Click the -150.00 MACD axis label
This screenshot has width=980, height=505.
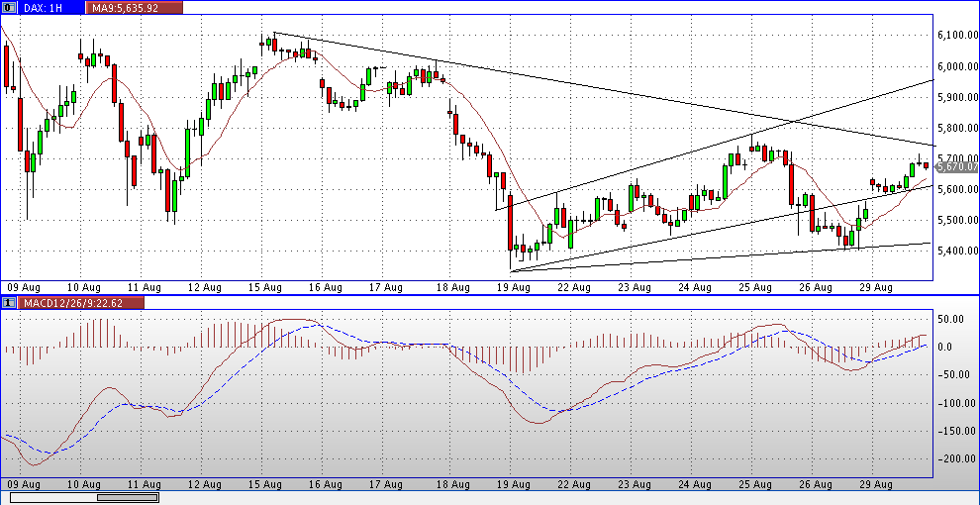[x=957, y=431]
